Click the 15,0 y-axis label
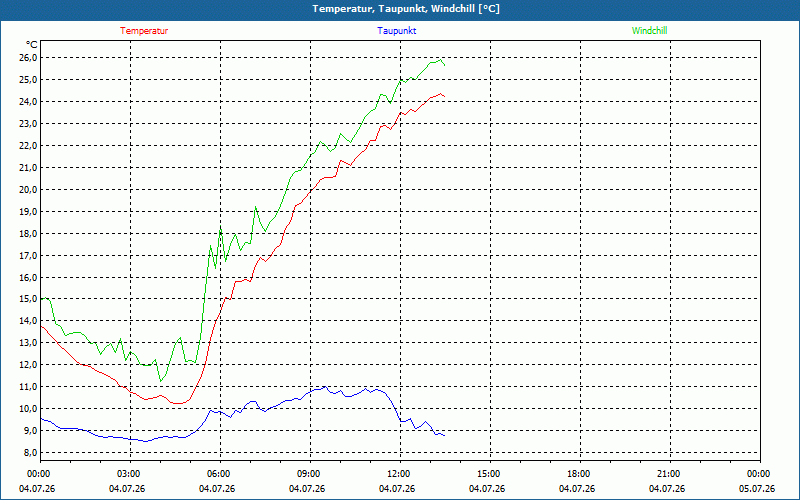The image size is (800, 500). point(28,299)
